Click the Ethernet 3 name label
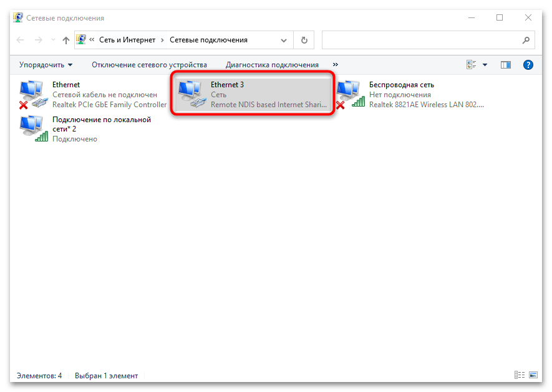The height and width of the screenshot is (392, 552). click(x=227, y=85)
